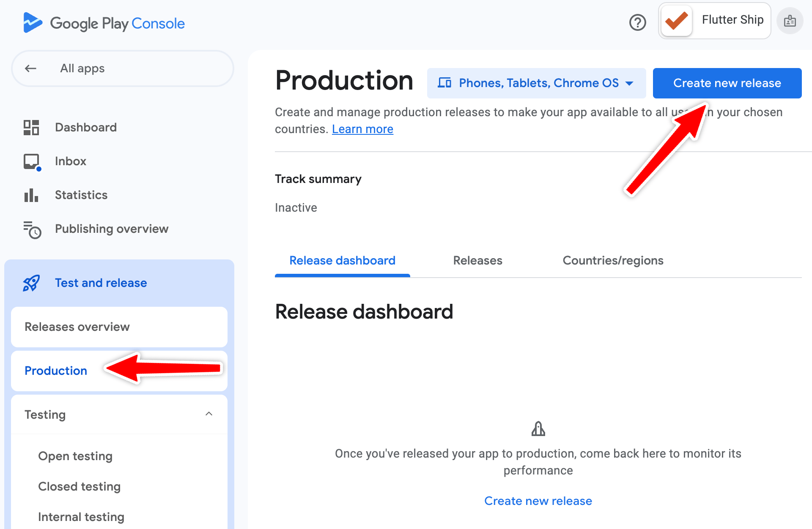Switch to the Countries/regions tab
This screenshot has height=529, width=812.
pyautogui.click(x=613, y=261)
